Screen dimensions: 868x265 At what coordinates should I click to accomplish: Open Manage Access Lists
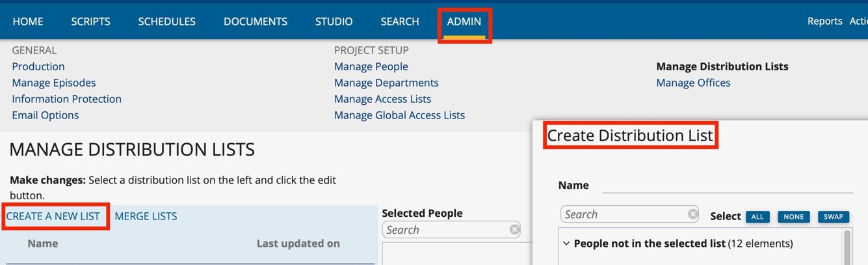[x=383, y=99]
